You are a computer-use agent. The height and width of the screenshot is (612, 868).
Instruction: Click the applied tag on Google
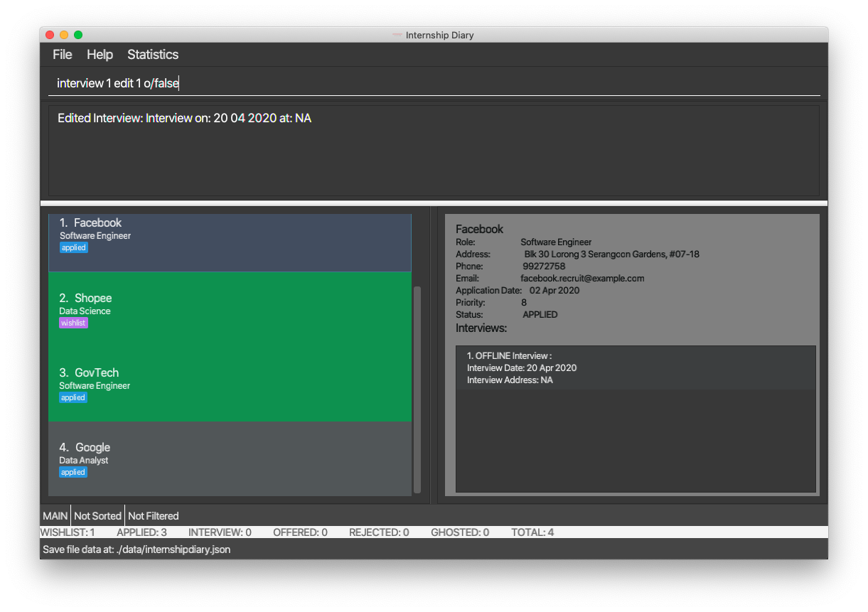pos(73,473)
